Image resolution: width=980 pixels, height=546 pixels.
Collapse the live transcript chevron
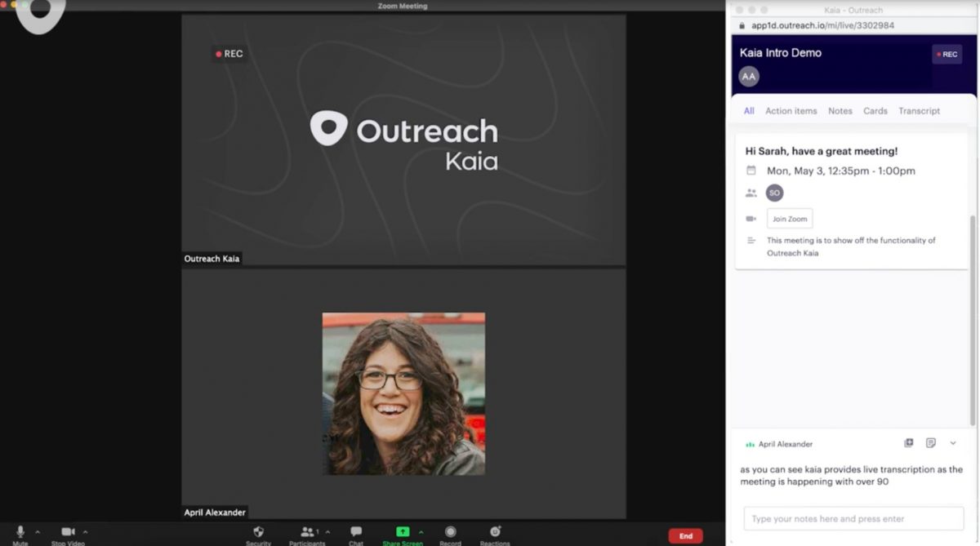pos(952,443)
